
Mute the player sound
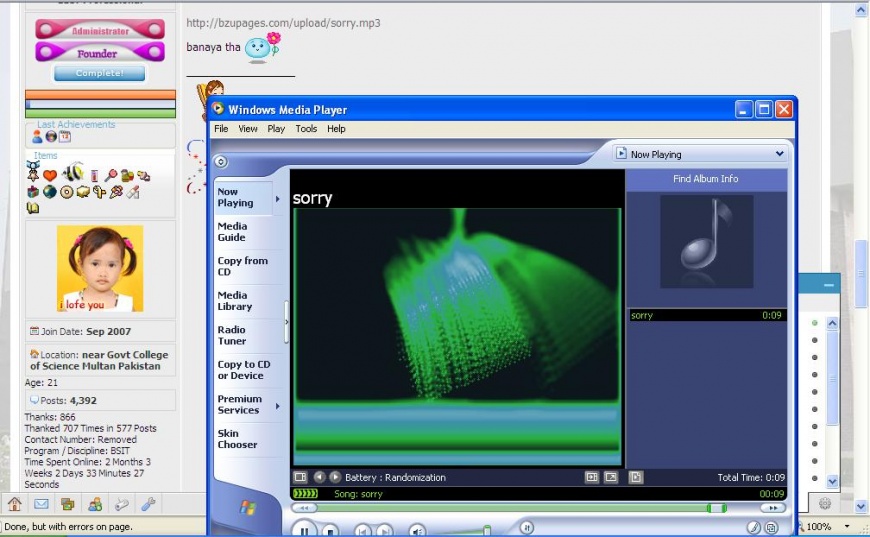pos(417,530)
